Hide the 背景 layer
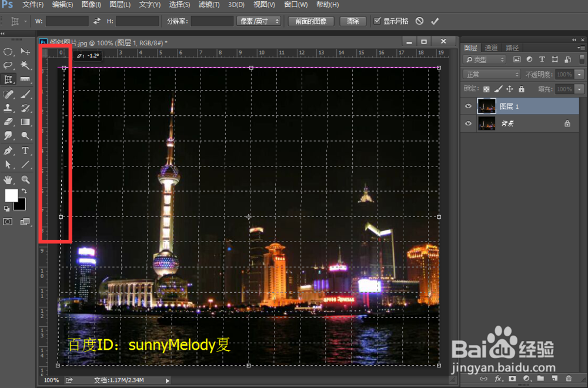 click(x=468, y=123)
